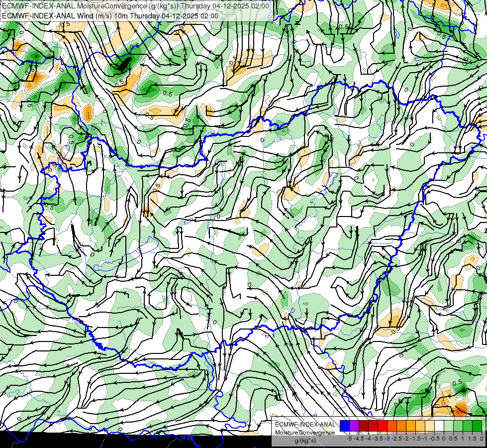
Task: Click the MoistureConvergence header title line
Action: coord(136,6)
